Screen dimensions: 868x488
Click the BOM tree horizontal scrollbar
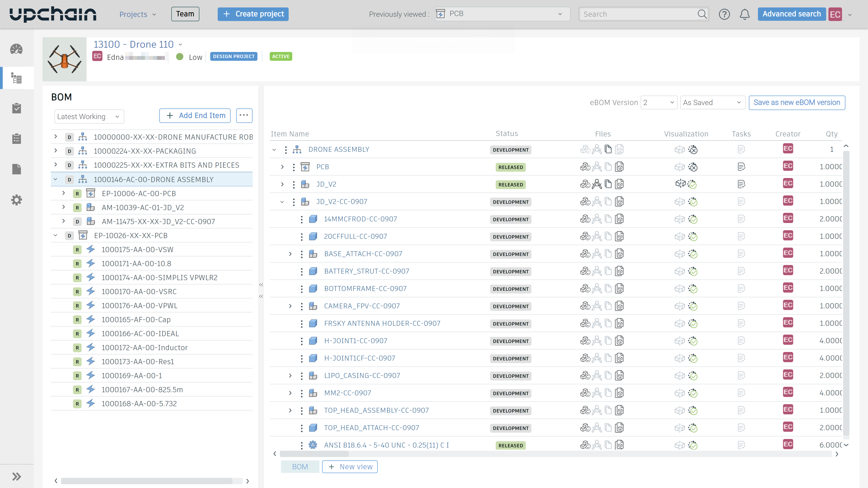(x=146, y=481)
